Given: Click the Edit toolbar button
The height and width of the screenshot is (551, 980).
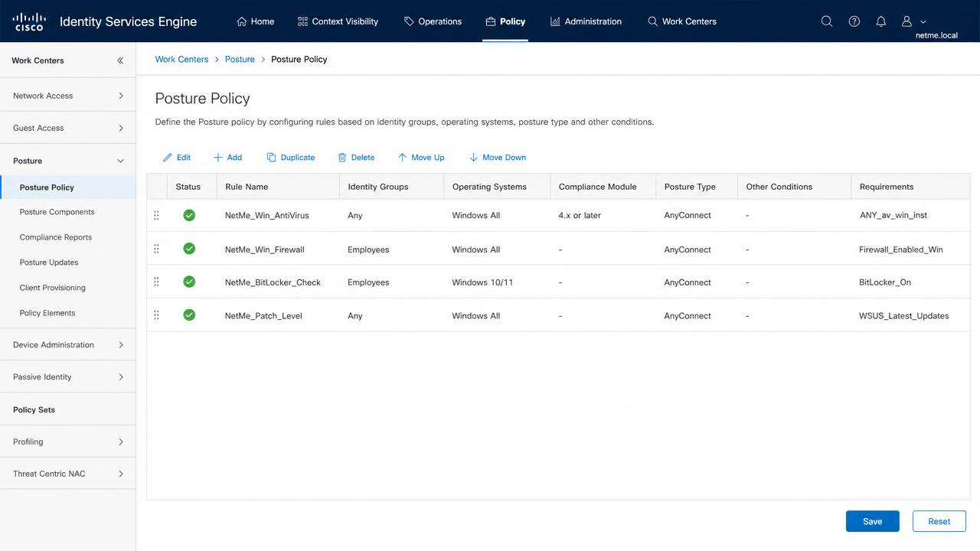Looking at the screenshot, I should click(x=177, y=158).
